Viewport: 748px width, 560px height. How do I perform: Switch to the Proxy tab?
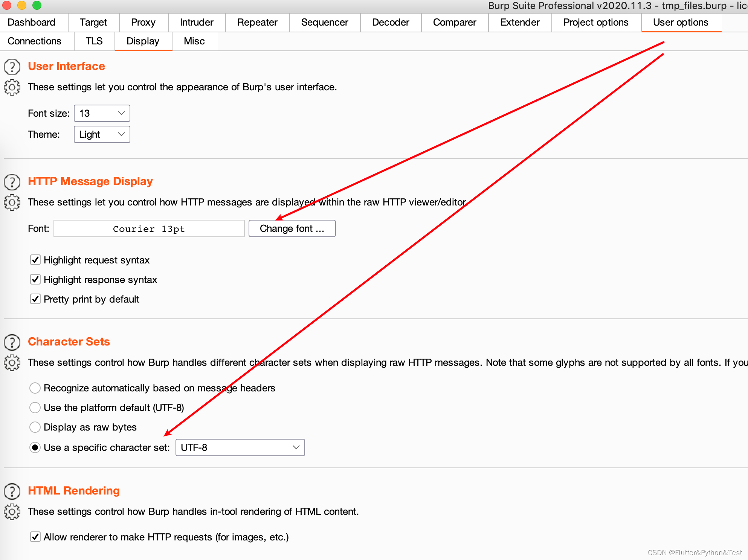tap(143, 22)
